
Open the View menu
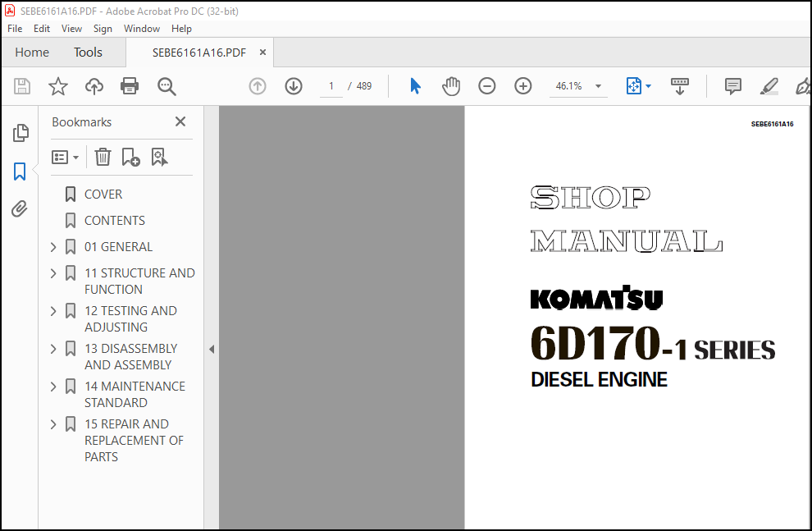pos(71,29)
